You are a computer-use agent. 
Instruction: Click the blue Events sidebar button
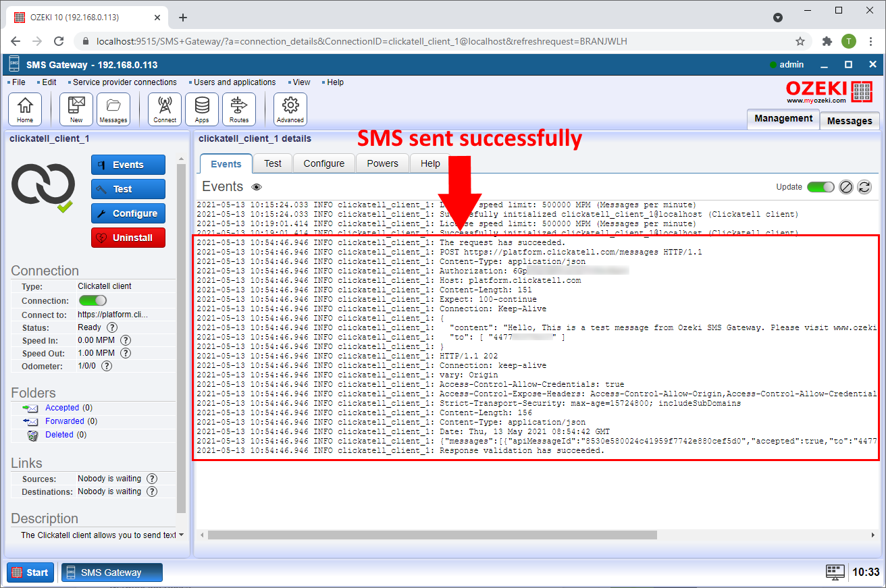pos(128,165)
